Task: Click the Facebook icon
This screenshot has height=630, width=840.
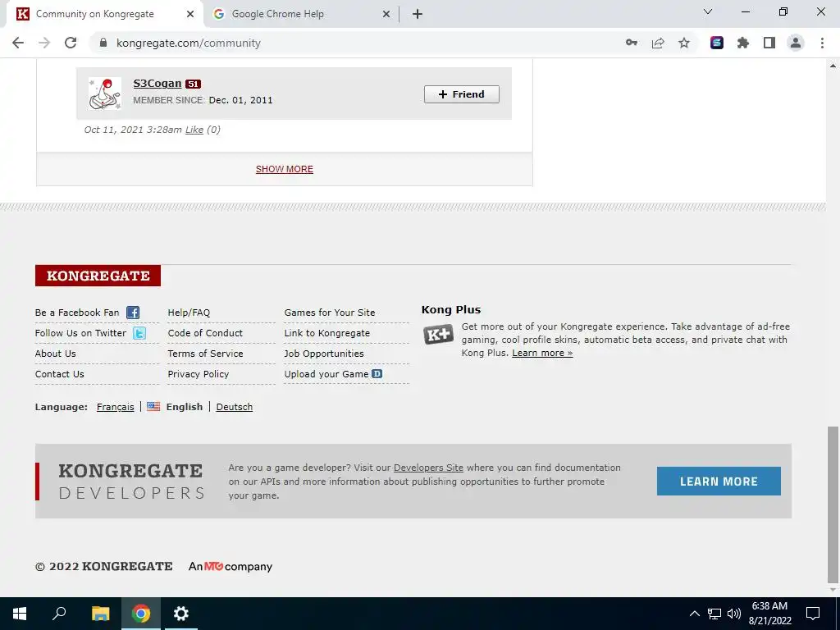Action: coord(133,313)
